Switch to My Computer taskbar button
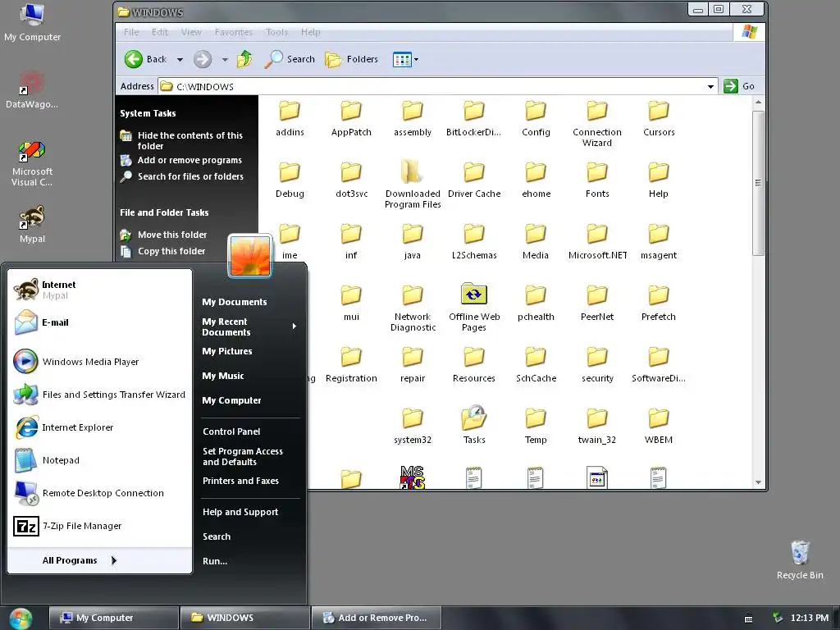Image resolution: width=840 pixels, height=630 pixels. [x=113, y=618]
